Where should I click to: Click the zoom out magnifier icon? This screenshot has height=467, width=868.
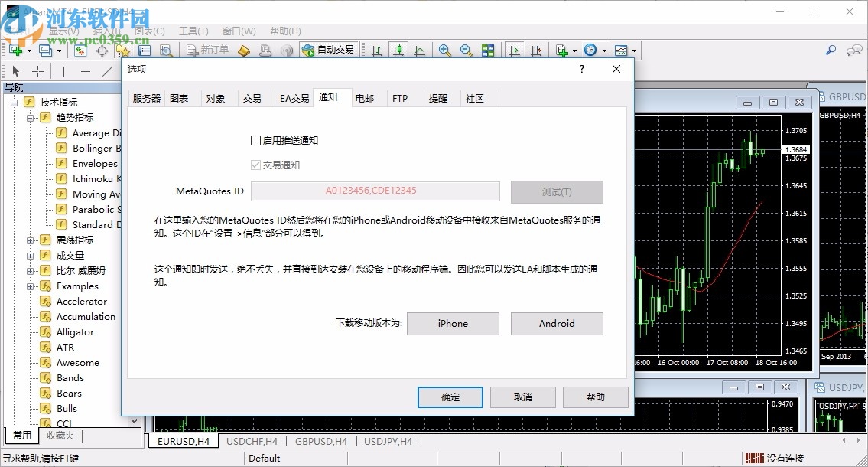point(467,51)
